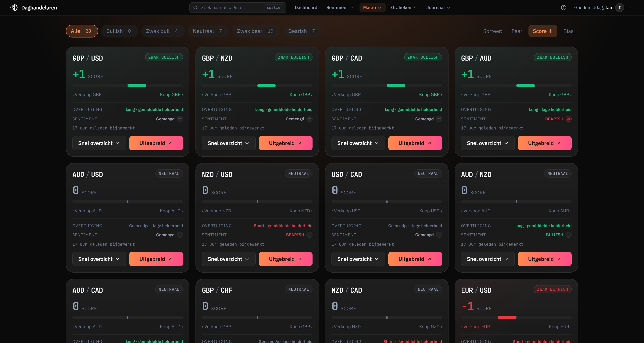Click the BULLISH sentiment icon on AUD / NZD

tap(568, 235)
